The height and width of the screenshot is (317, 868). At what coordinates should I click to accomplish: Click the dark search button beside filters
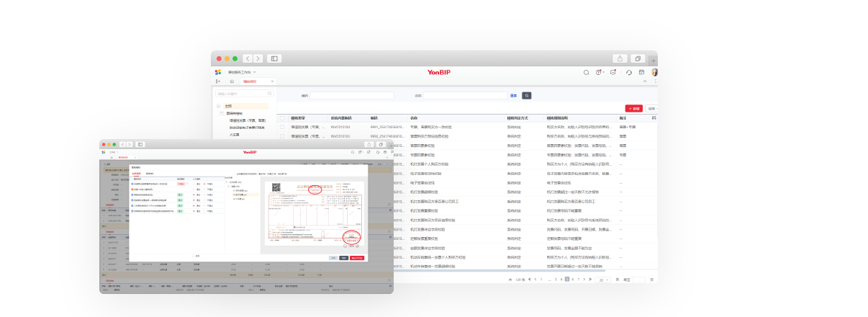point(526,95)
